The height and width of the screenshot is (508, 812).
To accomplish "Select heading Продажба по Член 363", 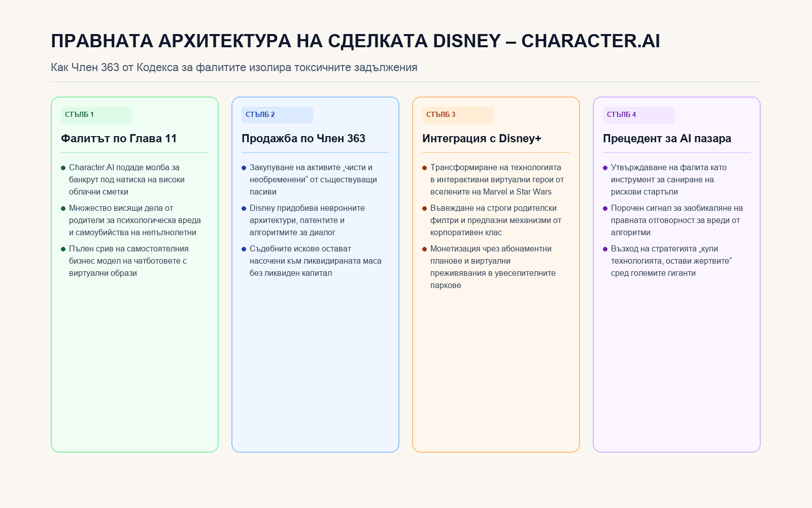I will pyautogui.click(x=303, y=139).
